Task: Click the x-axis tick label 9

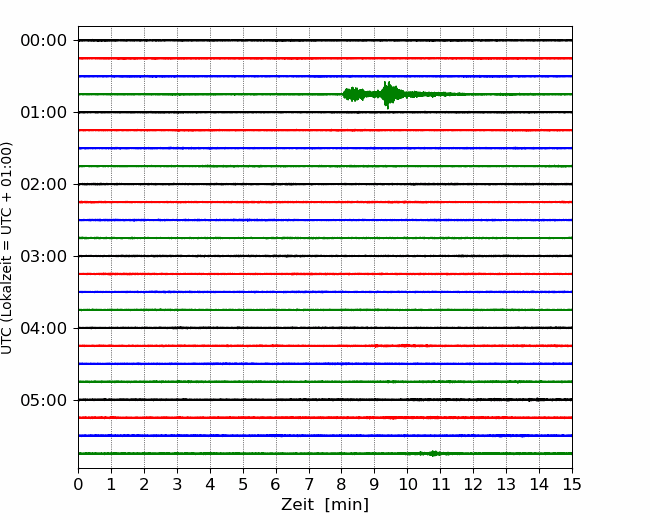Action: click(x=375, y=484)
